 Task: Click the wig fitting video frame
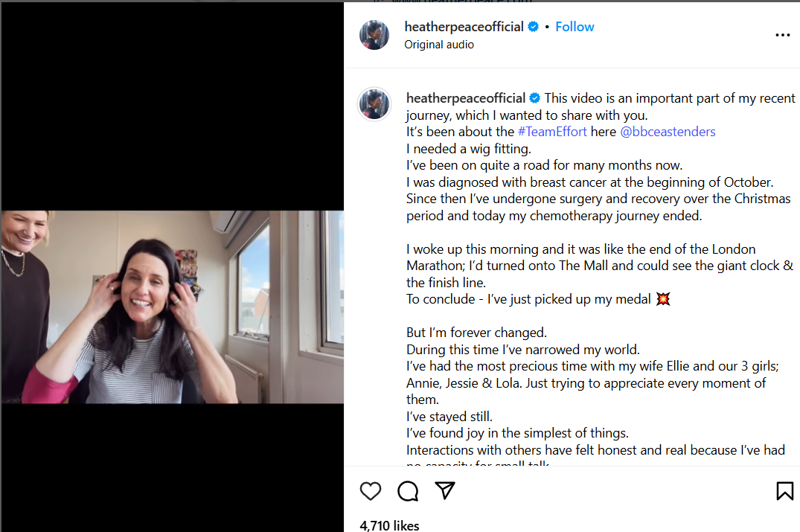171,305
